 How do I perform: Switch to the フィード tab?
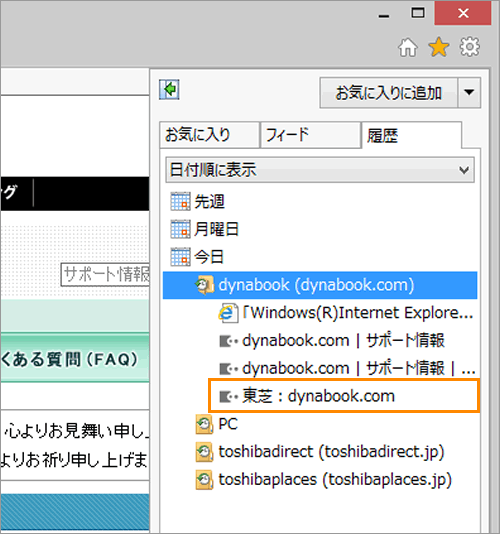(310, 135)
